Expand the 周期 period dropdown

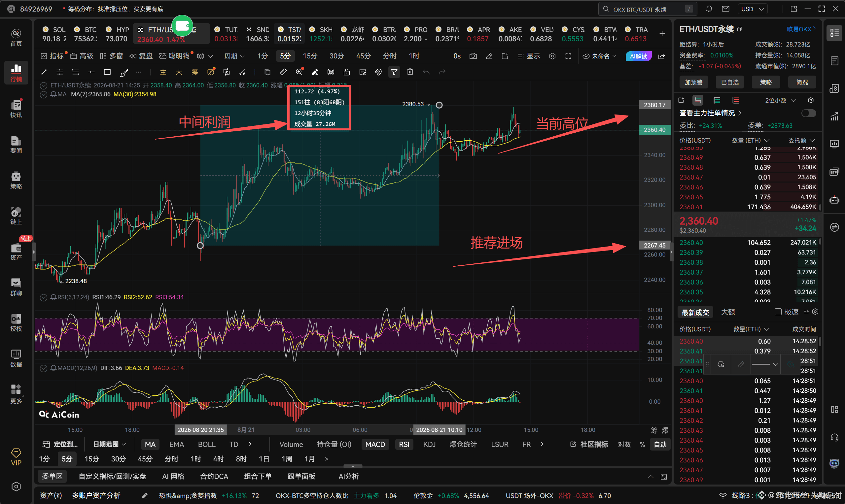[234, 56]
